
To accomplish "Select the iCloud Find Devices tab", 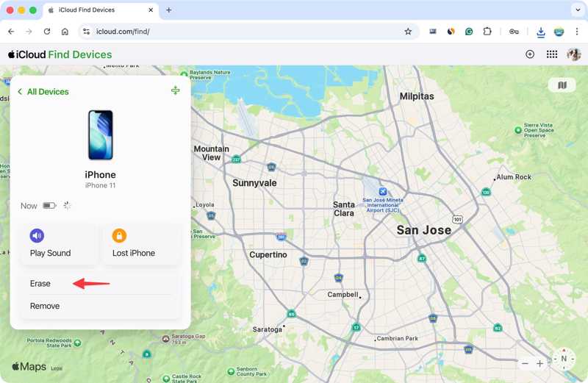I will pos(101,10).
